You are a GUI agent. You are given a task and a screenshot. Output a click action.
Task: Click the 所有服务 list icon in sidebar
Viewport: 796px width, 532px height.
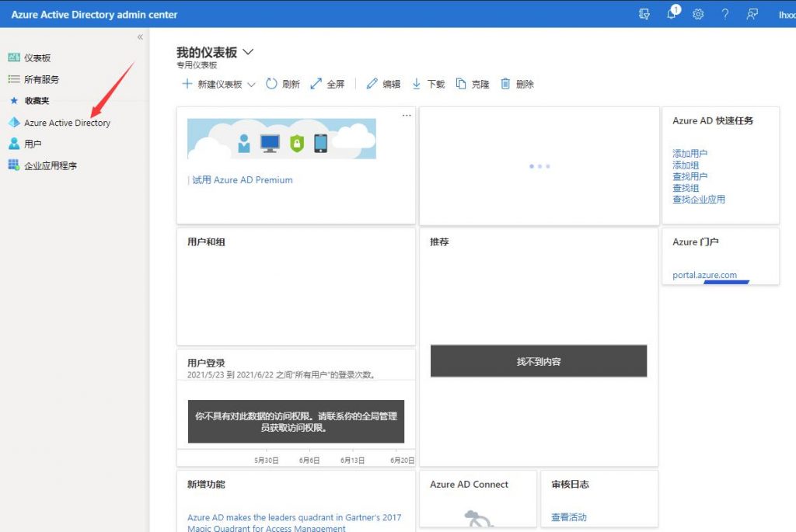(x=14, y=78)
